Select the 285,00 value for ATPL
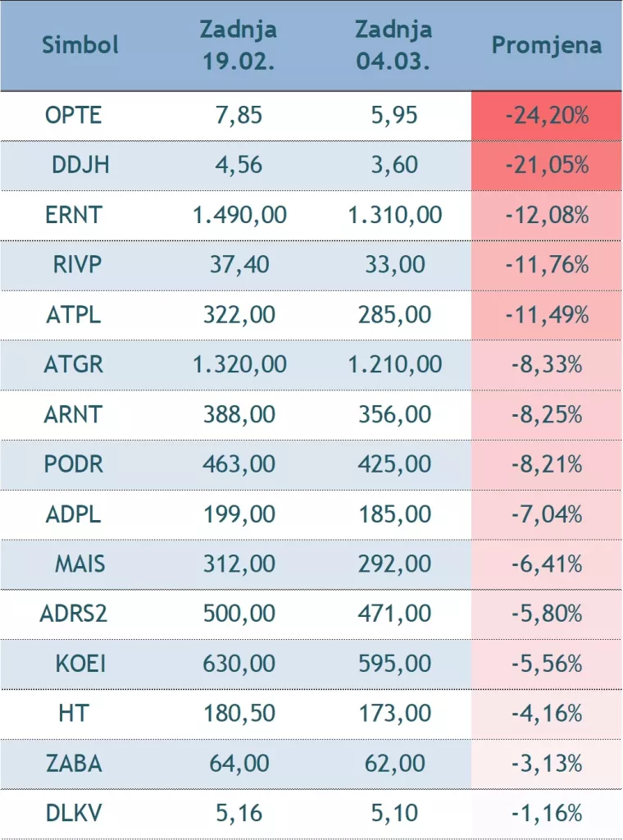Image resolution: width=623 pixels, height=840 pixels. click(394, 314)
